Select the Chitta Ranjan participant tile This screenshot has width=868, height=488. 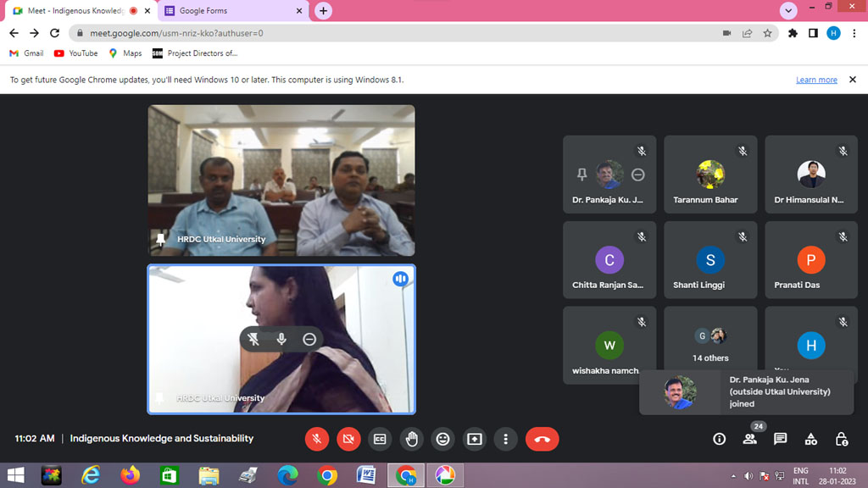[x=609, y=260]
